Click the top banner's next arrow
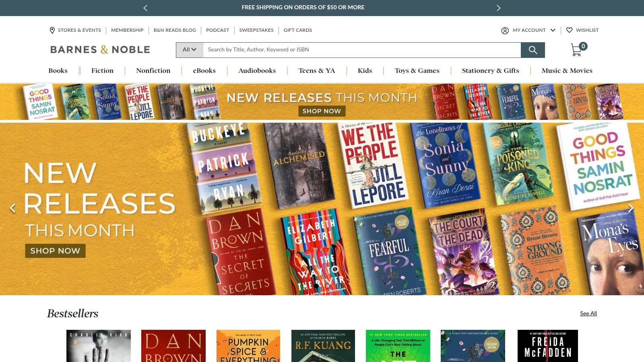This screenshot has height=362, width=644. coord(499,8)
